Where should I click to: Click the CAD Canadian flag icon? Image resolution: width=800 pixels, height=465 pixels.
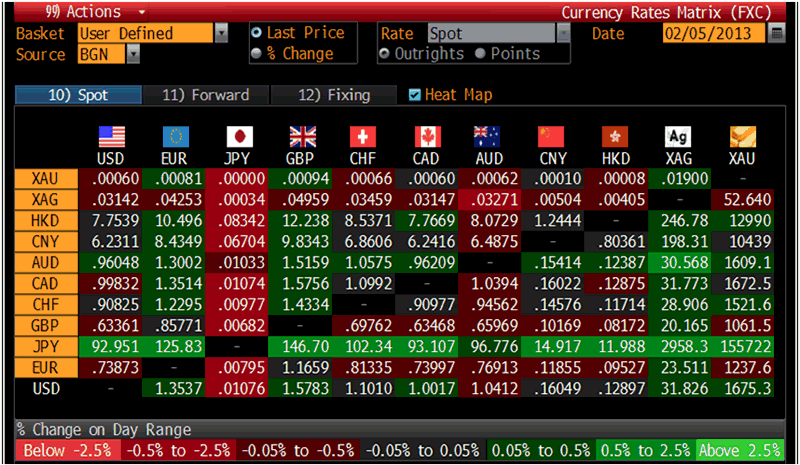click(427, 137)
